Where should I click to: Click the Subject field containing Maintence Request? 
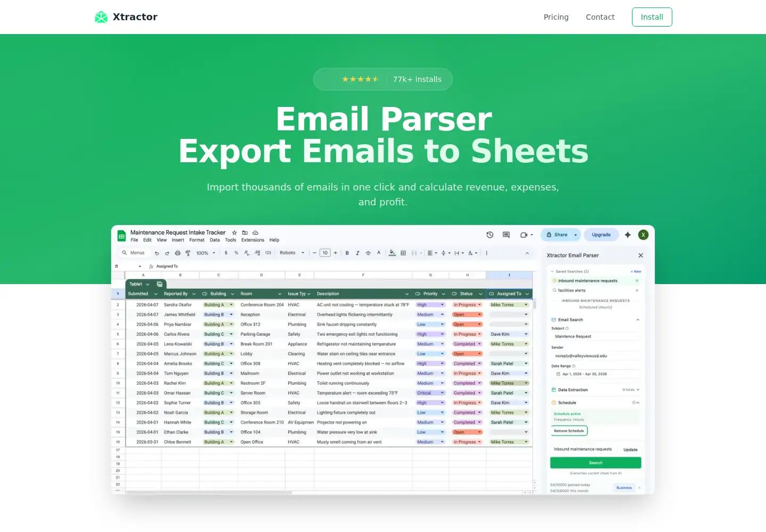(595, 337)
